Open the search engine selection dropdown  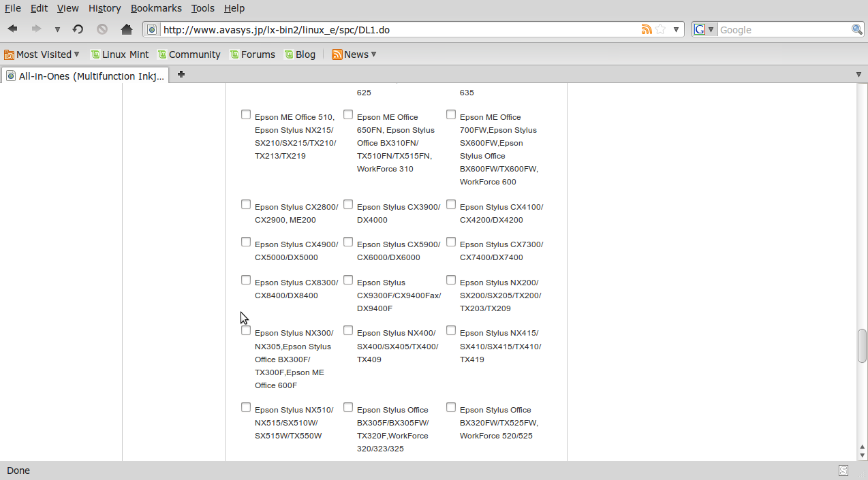(711, 29)
